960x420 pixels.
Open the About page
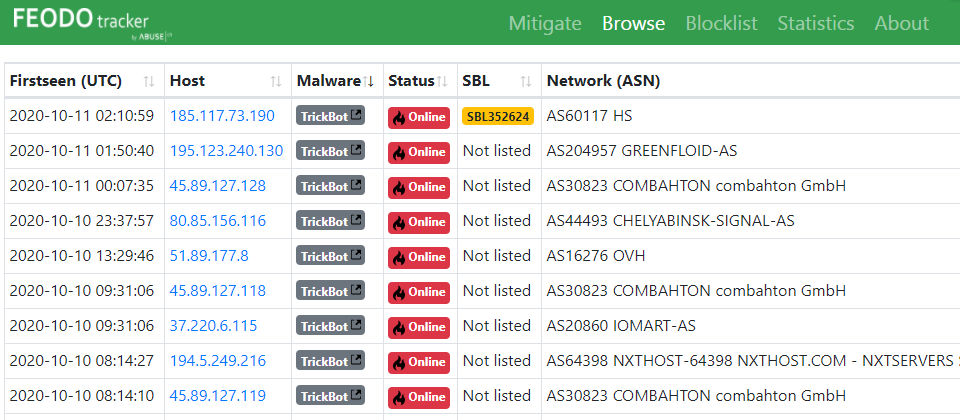901,23
